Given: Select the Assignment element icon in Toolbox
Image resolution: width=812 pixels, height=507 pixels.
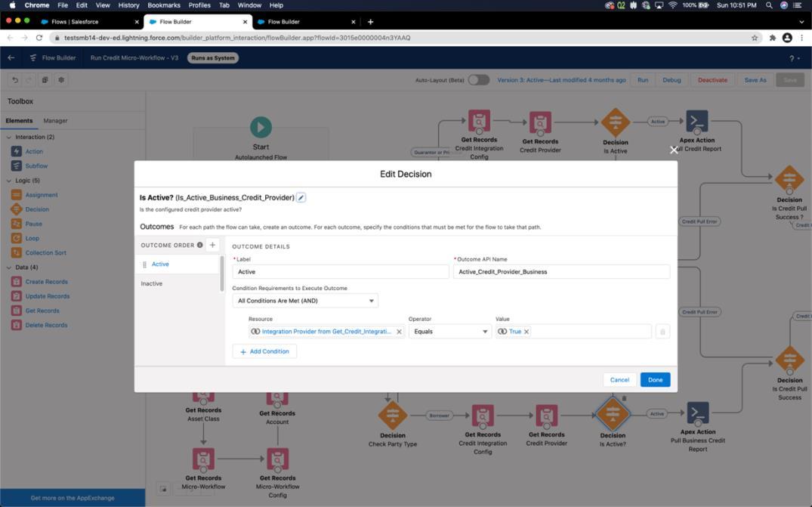Looking at the screenshot, I should 17,195.
